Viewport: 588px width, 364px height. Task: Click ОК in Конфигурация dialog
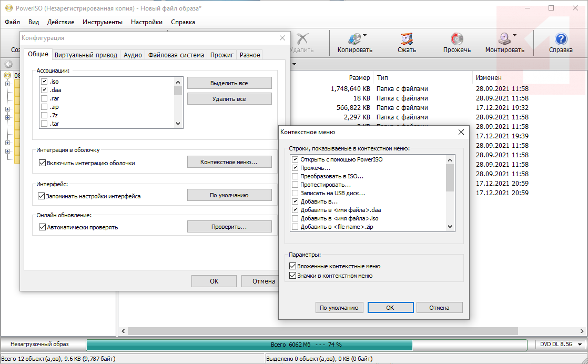tap(214, 281)
